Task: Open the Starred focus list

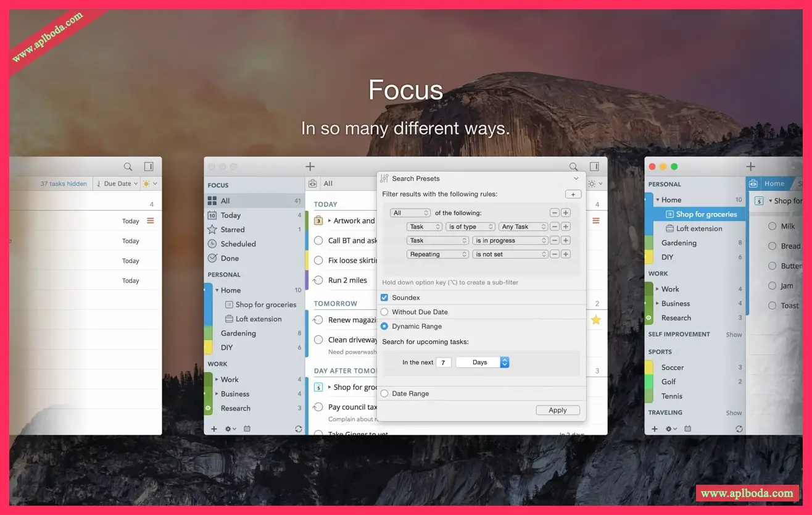Action: (233, 230)
